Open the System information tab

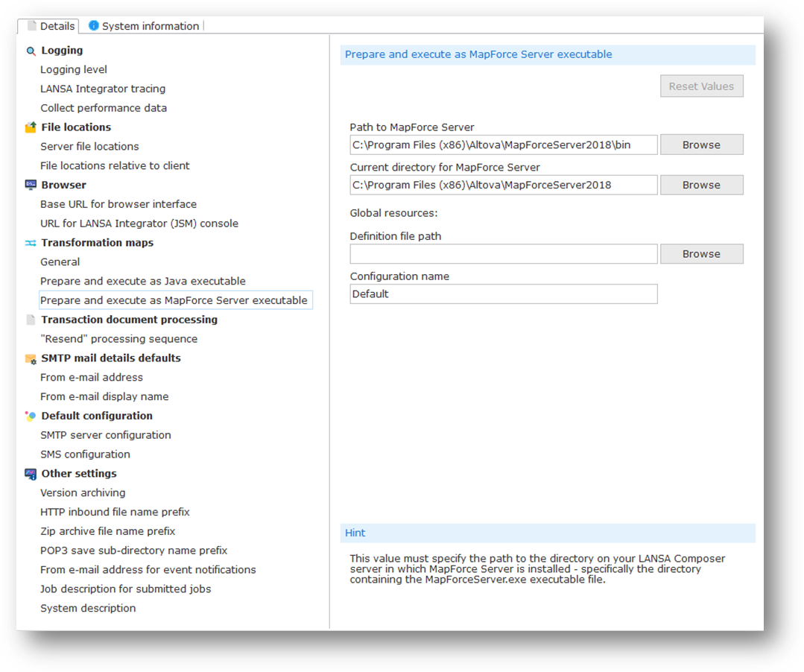click(x=144, y=26)
